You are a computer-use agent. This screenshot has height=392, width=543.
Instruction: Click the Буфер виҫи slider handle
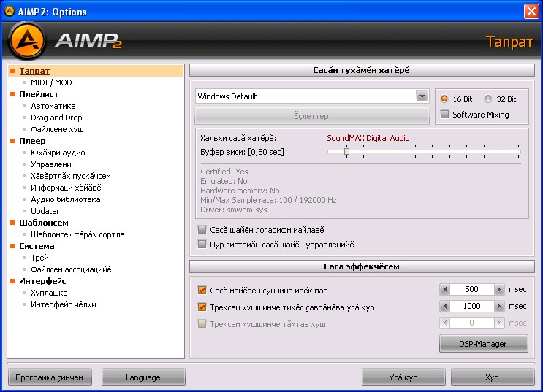tap(346, 152)
